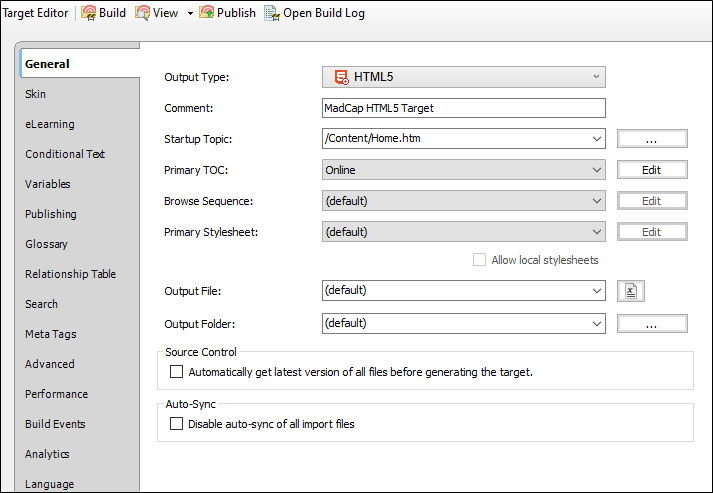Open the Glossary tab

[46, 244]
